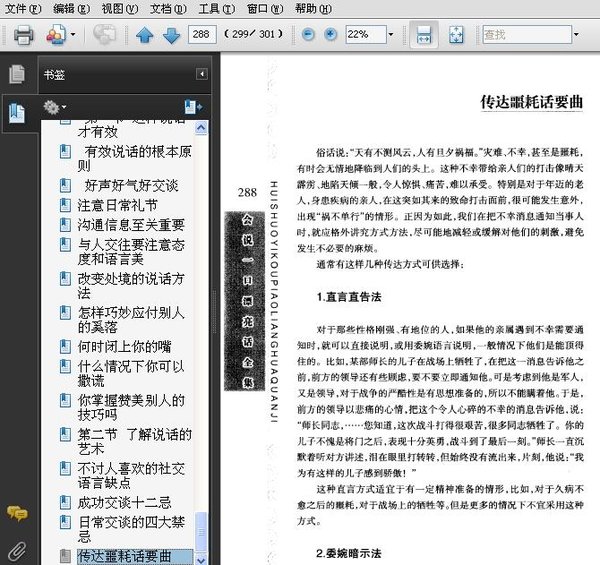This screenshot has width=600, height=565.
Task: Go to previous page with up arrow
Action: point(145,35)
